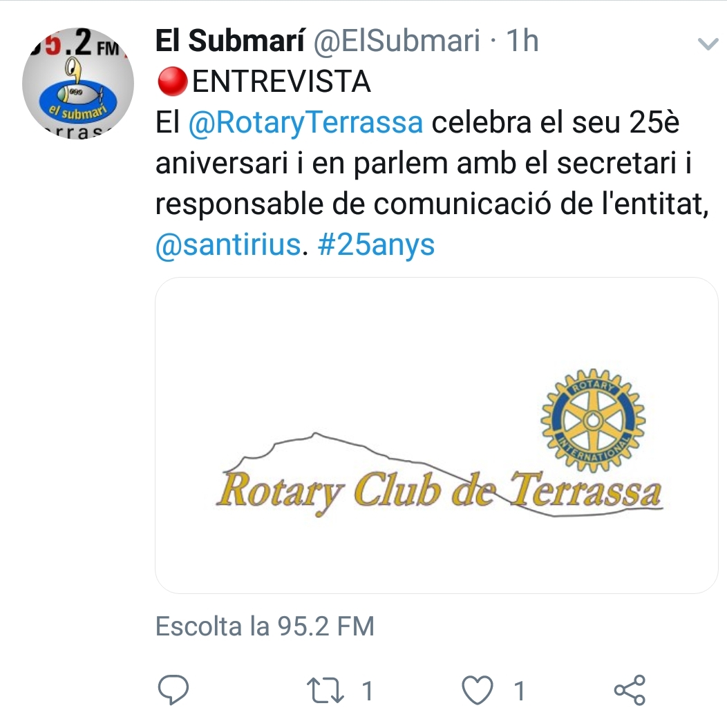Open the @RotaryTerrassa mention
This screenshot has height=728, width=727.
pos(305,122)
